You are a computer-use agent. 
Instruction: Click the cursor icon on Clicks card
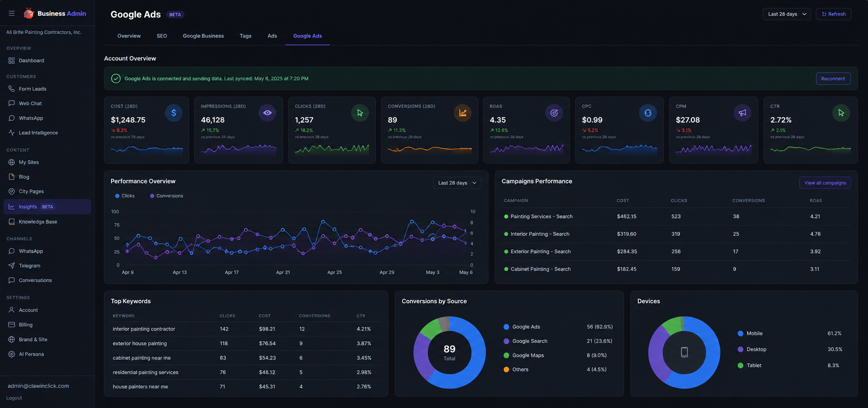click(x=360, y=113)
